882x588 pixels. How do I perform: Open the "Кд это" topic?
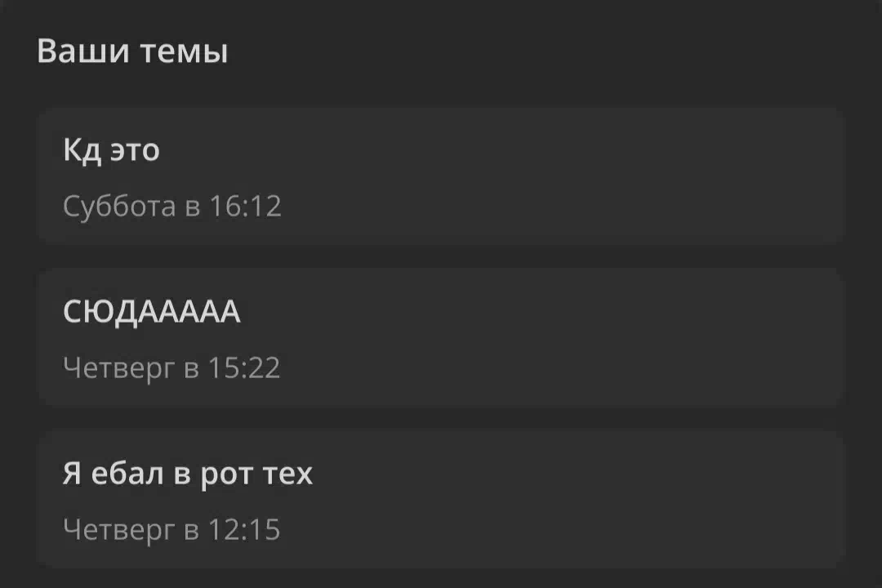(111, 150)
